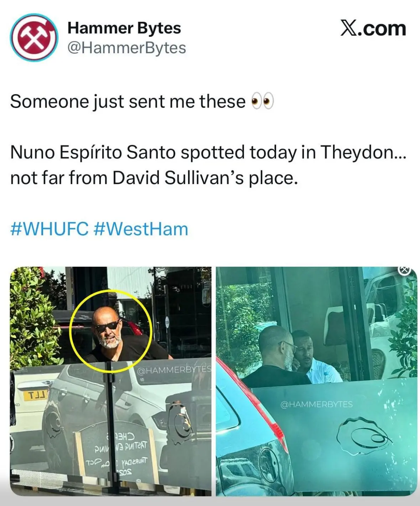
Task: Click the eyes emoji in the tweet
Action: [263, 101]
